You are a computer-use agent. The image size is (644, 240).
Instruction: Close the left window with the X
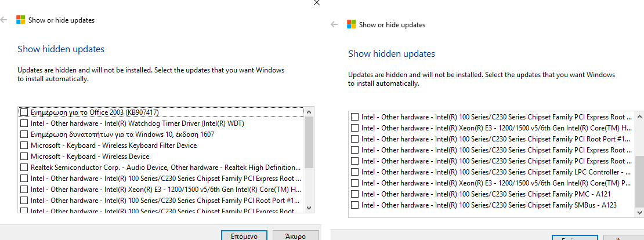(x=316, y=3)
